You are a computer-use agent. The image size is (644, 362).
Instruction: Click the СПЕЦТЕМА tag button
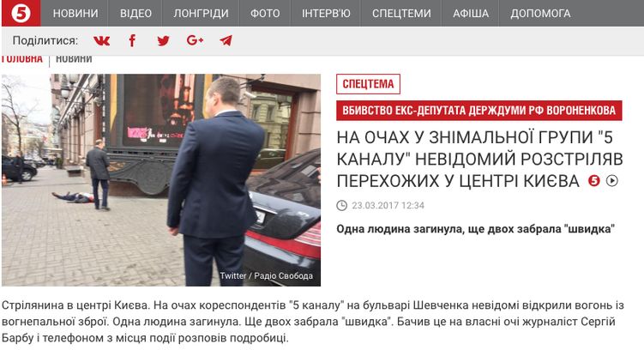click(368, 84)
